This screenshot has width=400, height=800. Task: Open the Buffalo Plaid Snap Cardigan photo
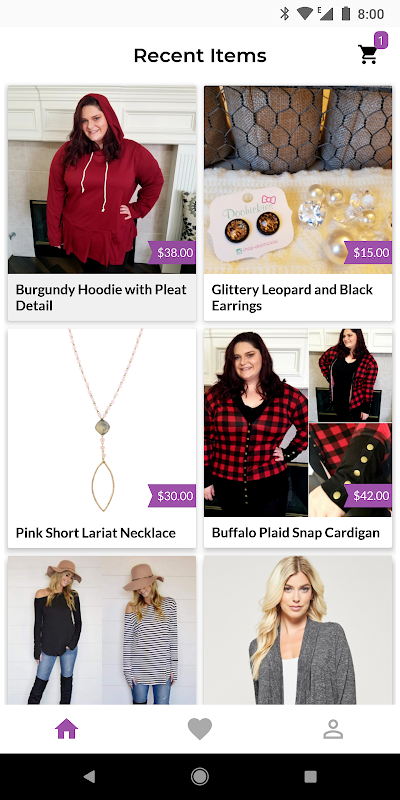[x=298, y=423]
